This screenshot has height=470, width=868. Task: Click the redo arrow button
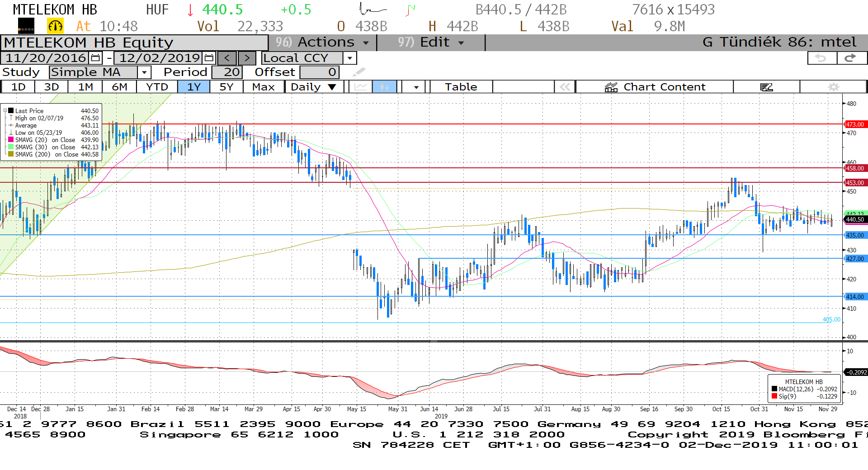[x=851, y=58]
